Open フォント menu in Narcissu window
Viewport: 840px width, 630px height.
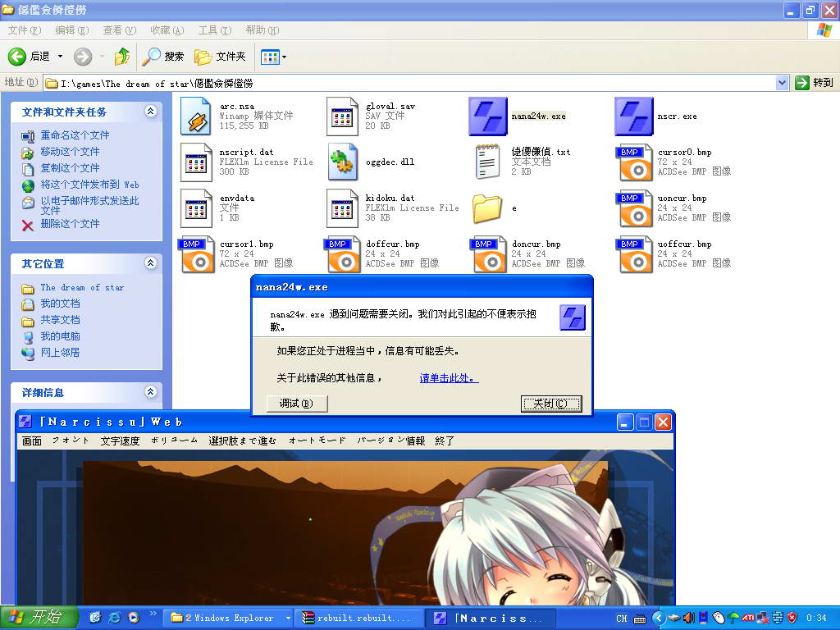(71, 441)
